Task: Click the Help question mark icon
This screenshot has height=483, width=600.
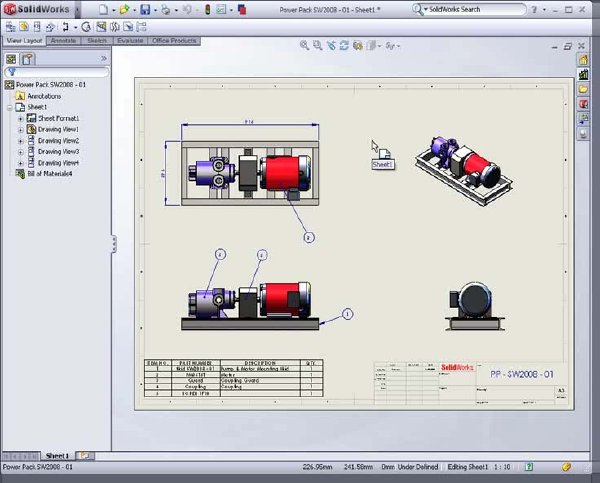Action: (534, 10)
